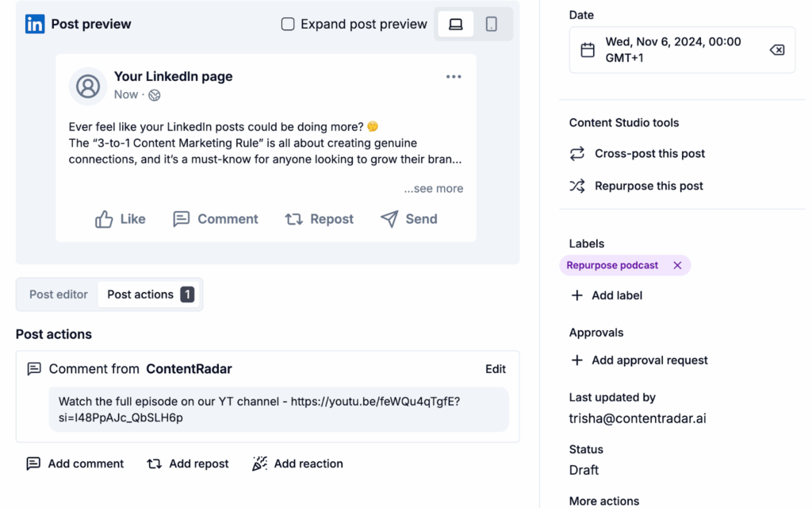The width and height of the screenshot is (812, 508).
Task: Add a reaction with party icon
Action: point(297,464)
